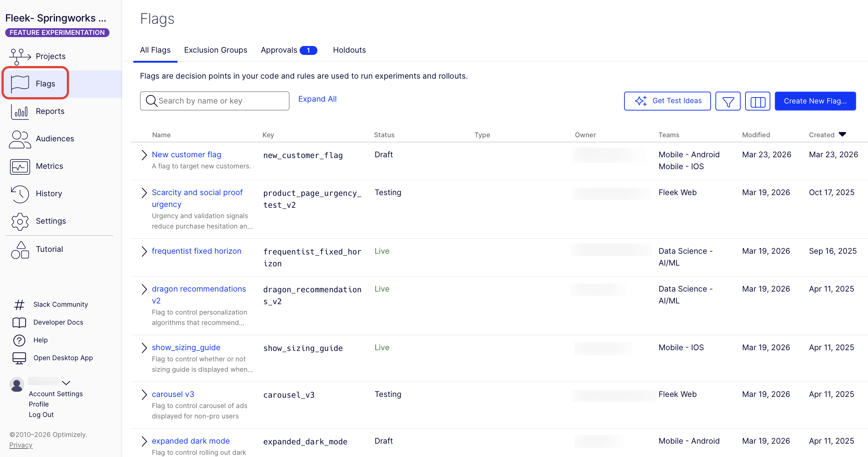Expand the carousel v3 flag row
The height and width of the screenshot is (457, 868).
pyautogui.click(x=144, y=395)
